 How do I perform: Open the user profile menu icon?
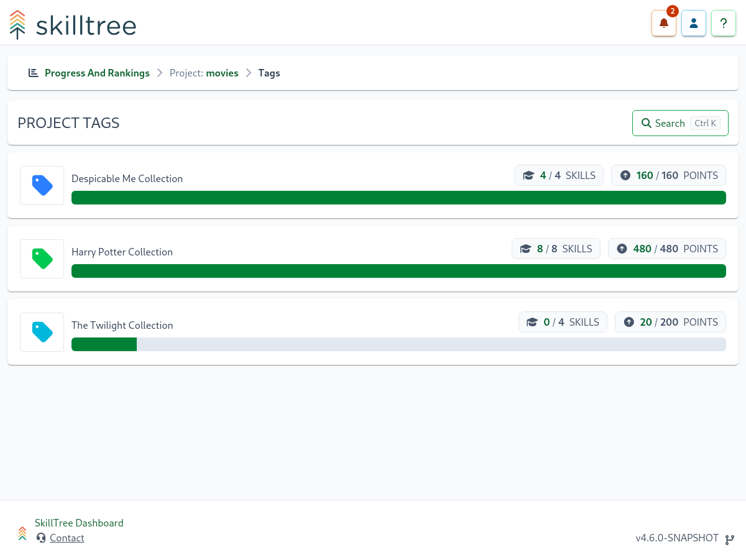click(x=694, y=24)
